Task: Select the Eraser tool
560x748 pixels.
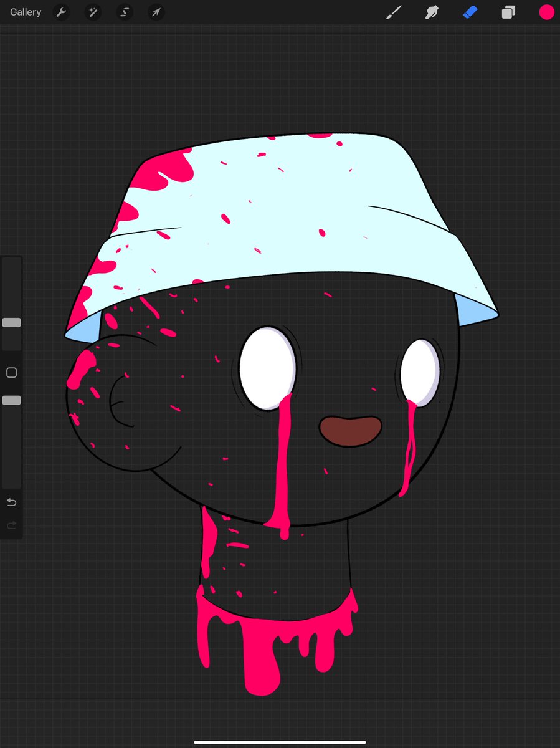Action: [x=470, y=12]
